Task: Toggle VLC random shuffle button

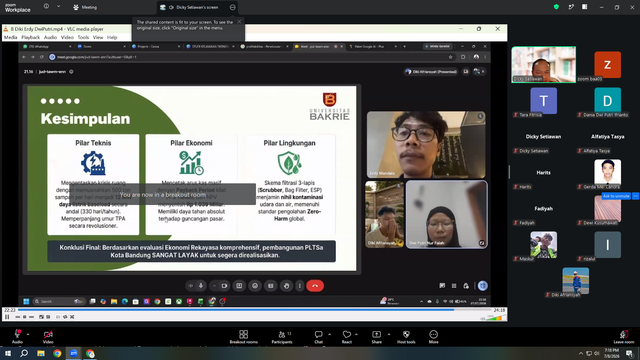Action: 72,317
